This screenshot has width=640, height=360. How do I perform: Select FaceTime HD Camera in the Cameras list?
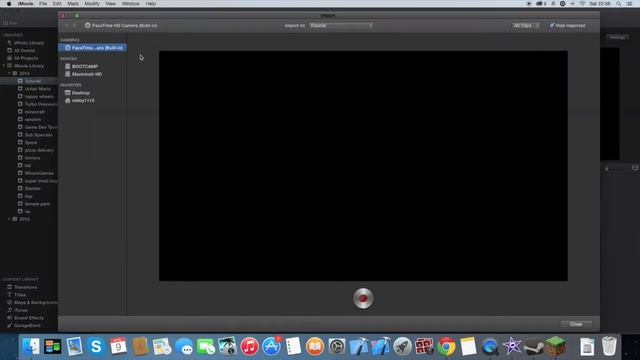click(x=93, y=48)
